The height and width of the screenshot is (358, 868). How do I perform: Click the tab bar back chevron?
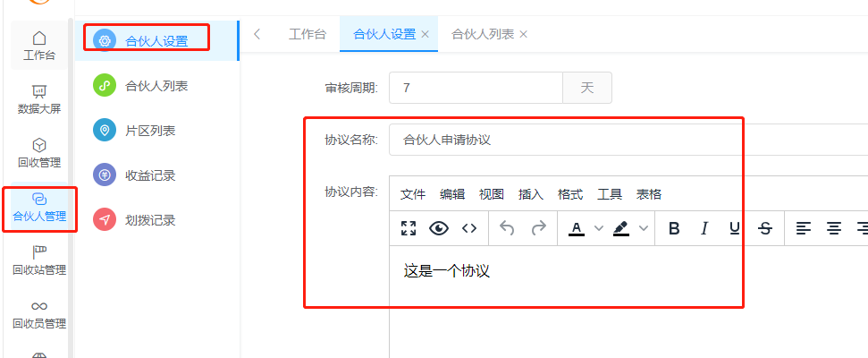click(257, 34)
